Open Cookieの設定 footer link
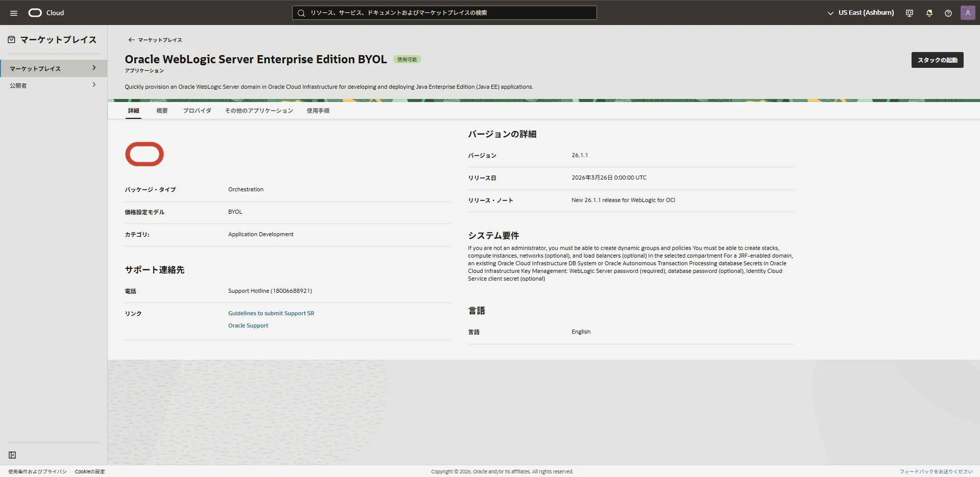Screen dimensions: 980x477 (90, 472)
